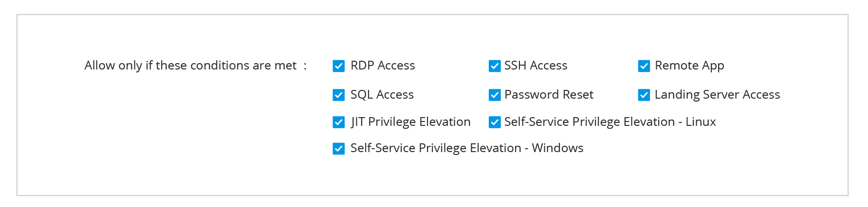This screenshot has width=868, height=207.
Task: Click the colon after the conditions heading
Action: [x=305, y=66]
